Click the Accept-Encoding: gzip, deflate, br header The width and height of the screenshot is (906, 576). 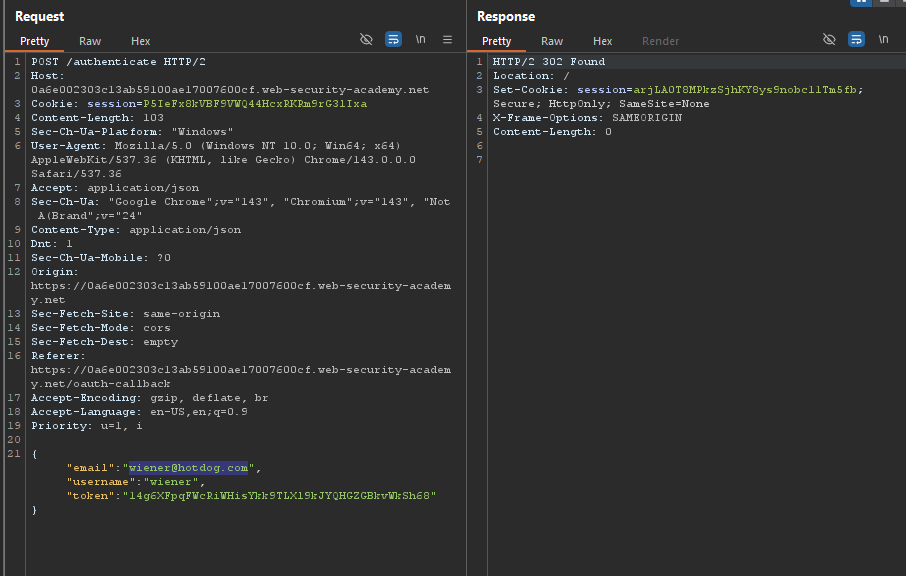point(150,397)
